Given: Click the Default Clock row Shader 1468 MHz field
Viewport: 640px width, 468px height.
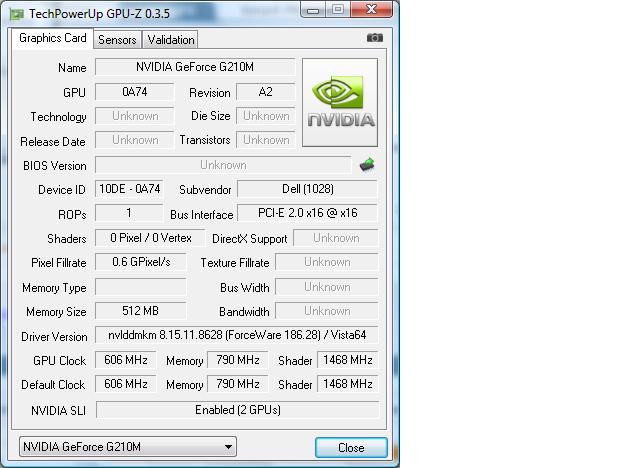Looking at the screenshot, I should [348, 384].
